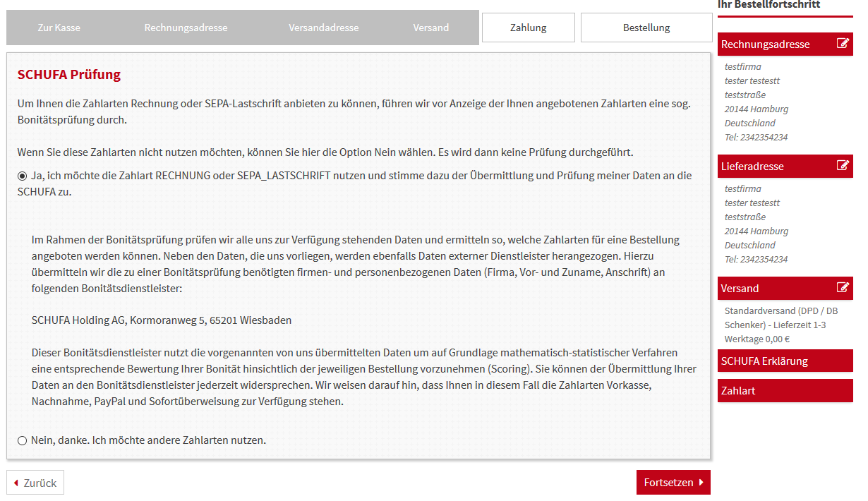Select 'Nein, danke' radio option
The width and height of the screenshot is (868, 501).
(23, 441)
